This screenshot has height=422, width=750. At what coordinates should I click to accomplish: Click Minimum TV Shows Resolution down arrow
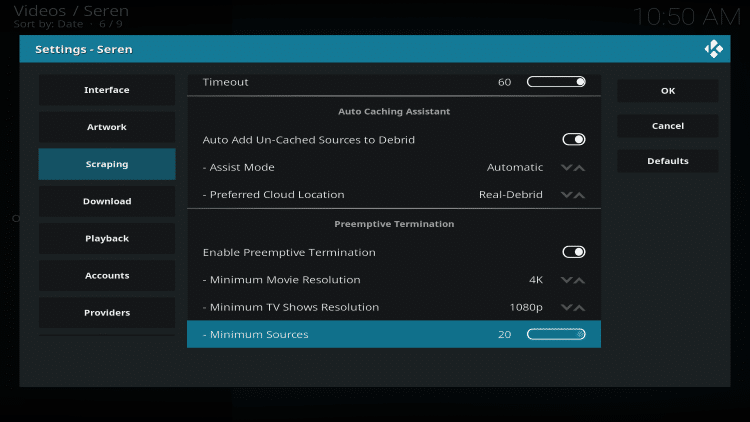566,307
